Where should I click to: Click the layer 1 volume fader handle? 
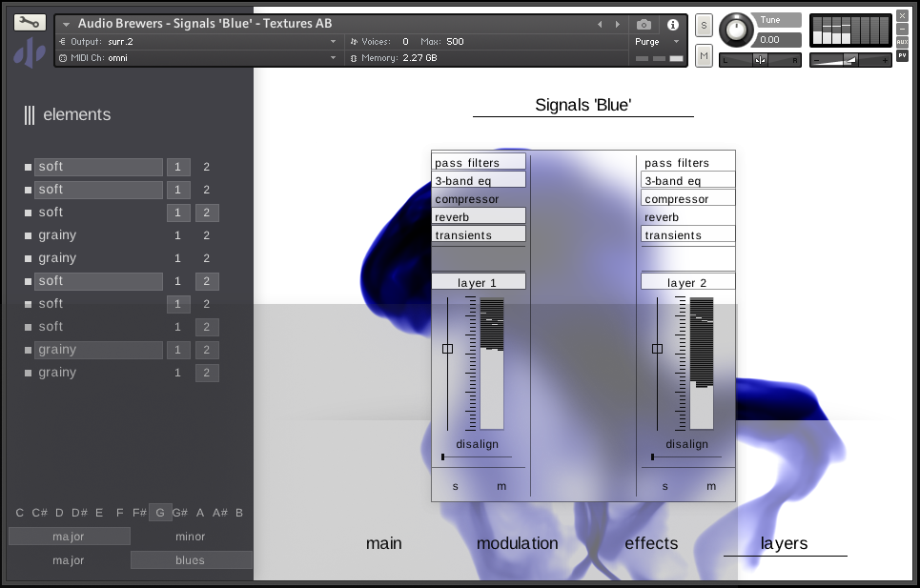tap(447, 349)
